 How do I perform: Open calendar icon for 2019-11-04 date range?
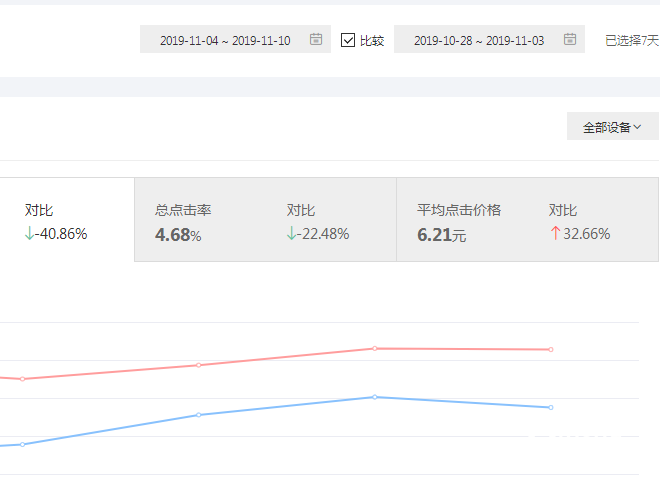point(316,40)
